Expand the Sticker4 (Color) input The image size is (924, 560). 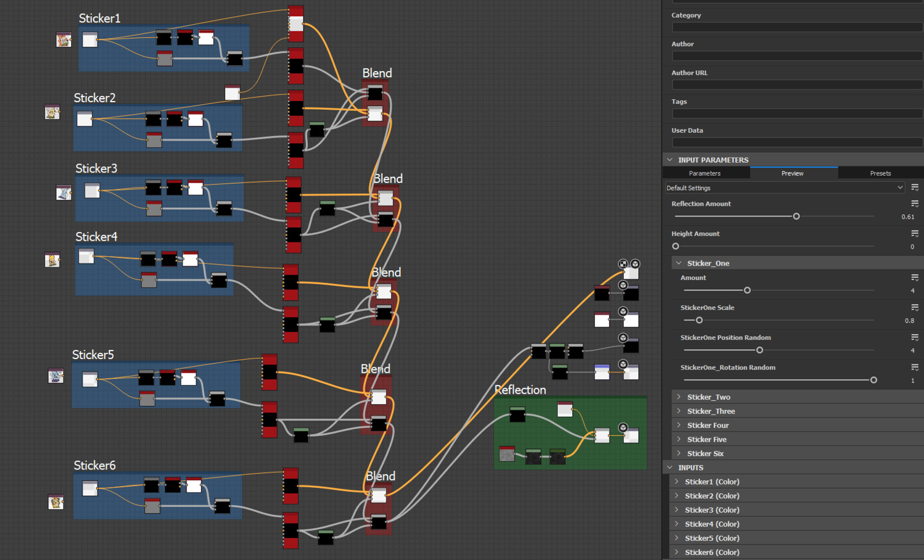click(677, 524)
